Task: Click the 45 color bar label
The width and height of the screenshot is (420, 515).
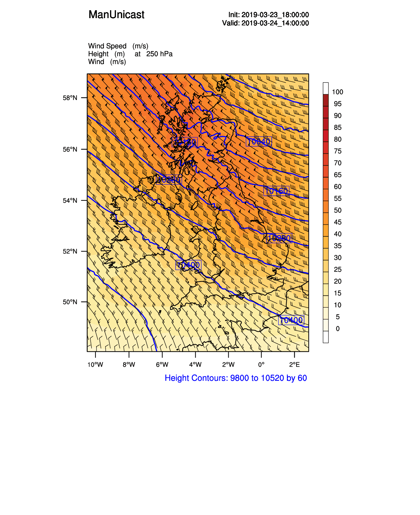Action: click(338, 222)
